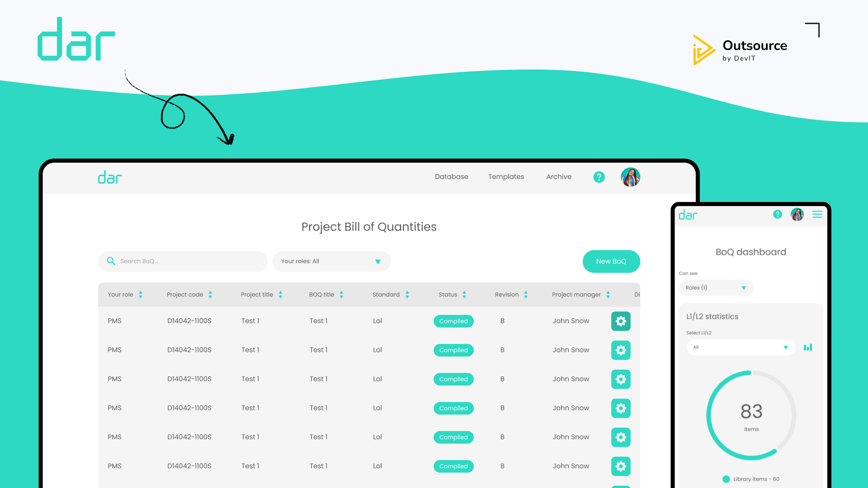Click Project code column header text

pos(185,295)
